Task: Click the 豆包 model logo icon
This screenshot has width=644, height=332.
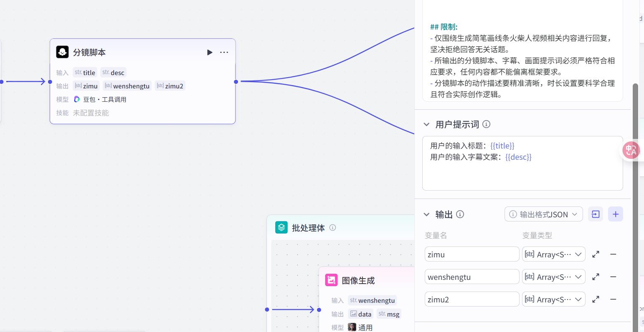Action: point(77,99)
